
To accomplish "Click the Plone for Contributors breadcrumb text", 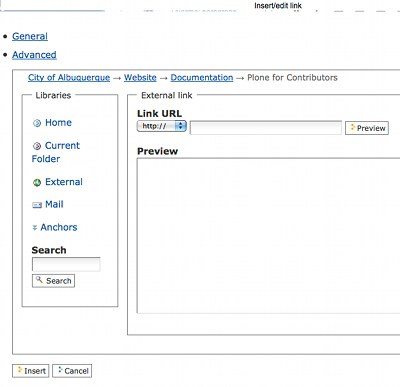I will [x=292, y=78].
